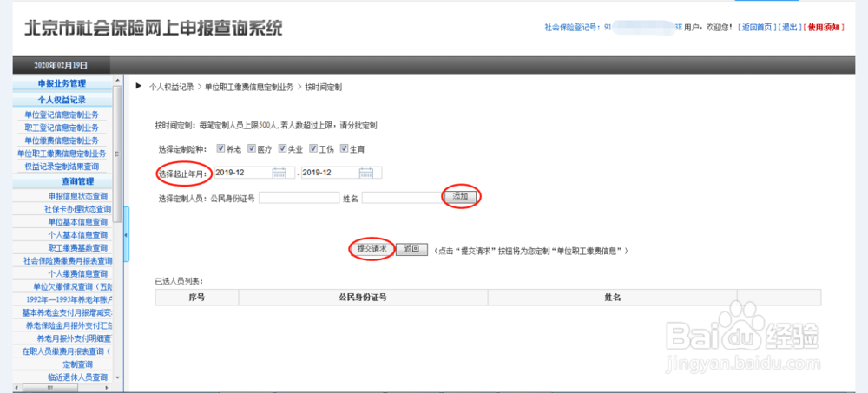The height and width of the screenshot is (393, 868).
Task: Click 个人权益记录 in the breadcrumb
Action: (172, 88)
